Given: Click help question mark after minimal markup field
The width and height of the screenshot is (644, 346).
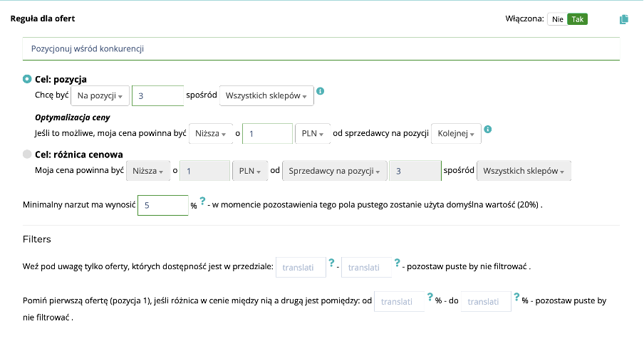Looking at the screenshot, I should (x=202, y=201).
